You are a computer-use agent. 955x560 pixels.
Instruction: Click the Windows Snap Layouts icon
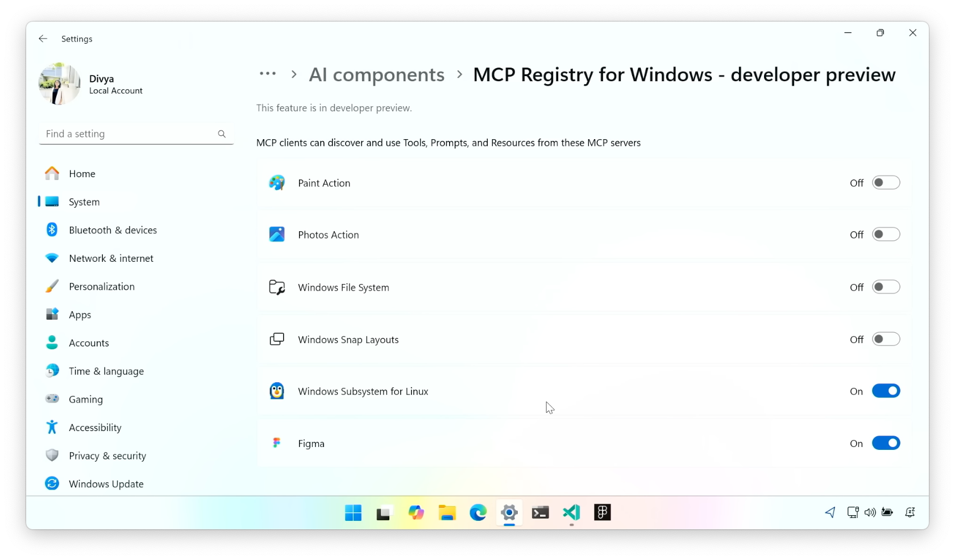pyautogui.click(x=277, y=340)
